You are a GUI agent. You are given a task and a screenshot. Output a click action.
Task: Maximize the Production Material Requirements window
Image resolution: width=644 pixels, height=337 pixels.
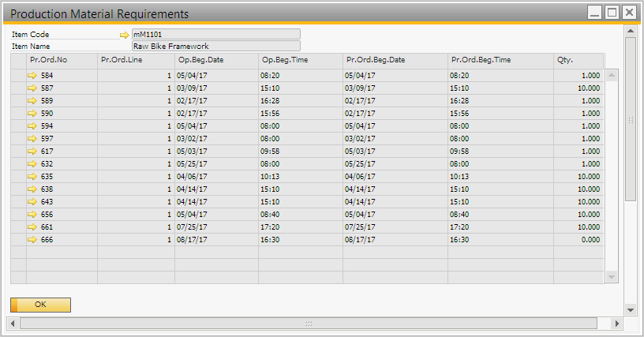click(612, 13)
